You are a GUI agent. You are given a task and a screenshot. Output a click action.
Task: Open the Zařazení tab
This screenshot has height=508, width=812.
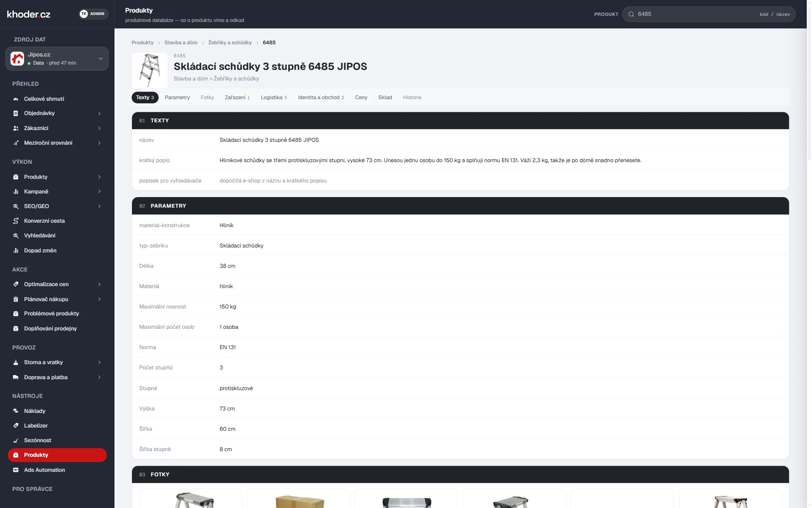tap(237, 98)
